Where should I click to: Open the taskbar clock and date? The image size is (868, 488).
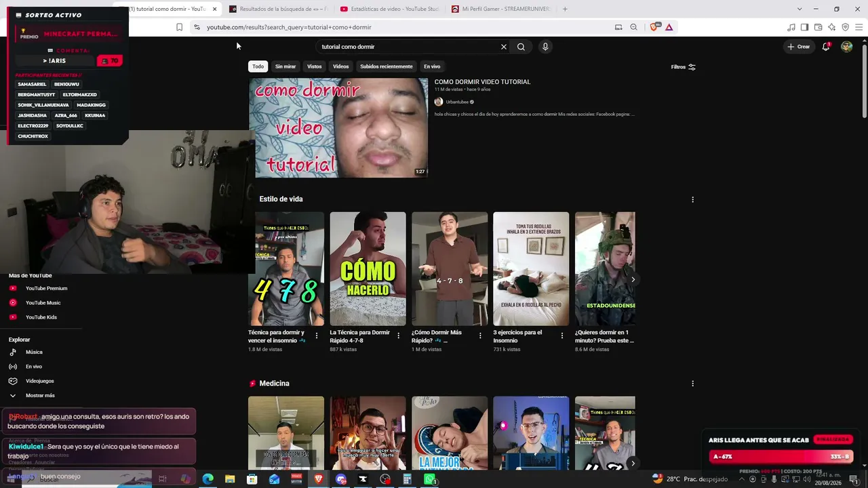829,479
